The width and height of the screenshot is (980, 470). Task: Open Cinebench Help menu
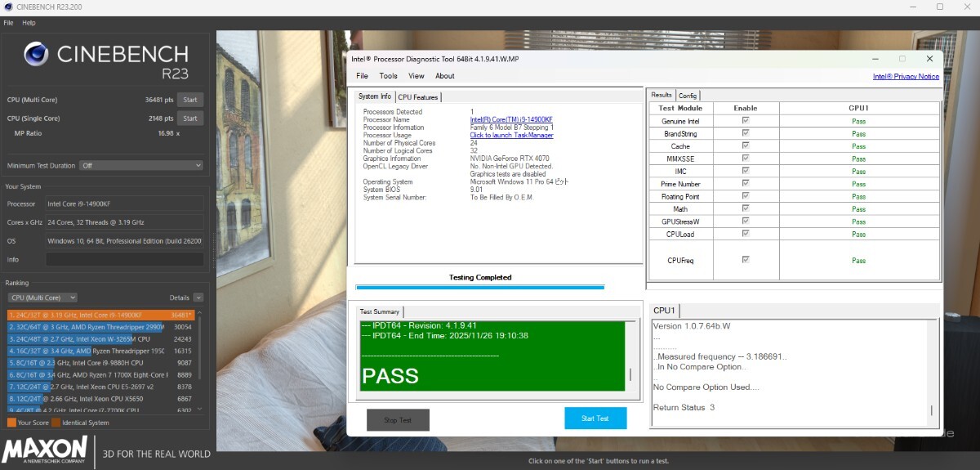point(29,23)
